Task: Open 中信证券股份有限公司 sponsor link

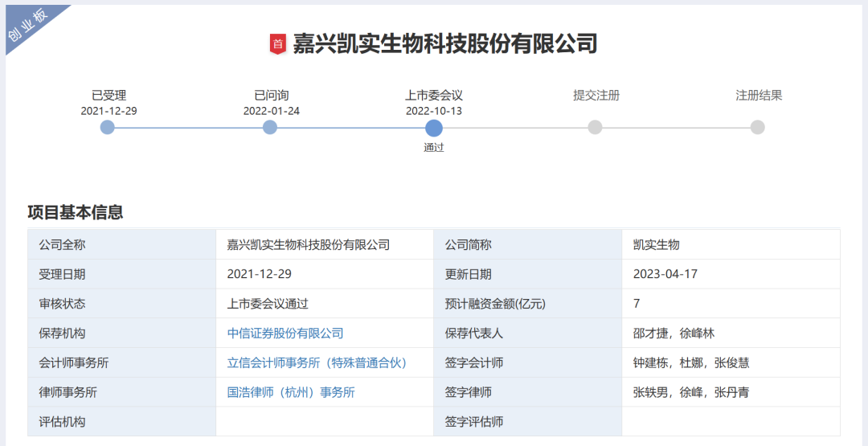Action: [285, 333]
